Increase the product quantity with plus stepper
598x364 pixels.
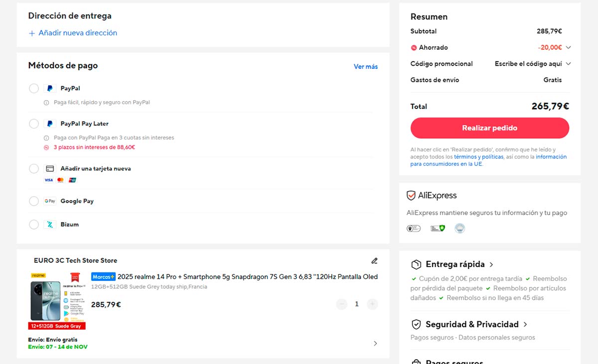[x=372, y=304]
